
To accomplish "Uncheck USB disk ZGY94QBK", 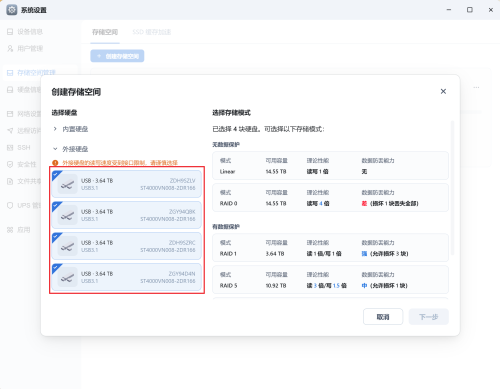I will (x=126, y=215).
